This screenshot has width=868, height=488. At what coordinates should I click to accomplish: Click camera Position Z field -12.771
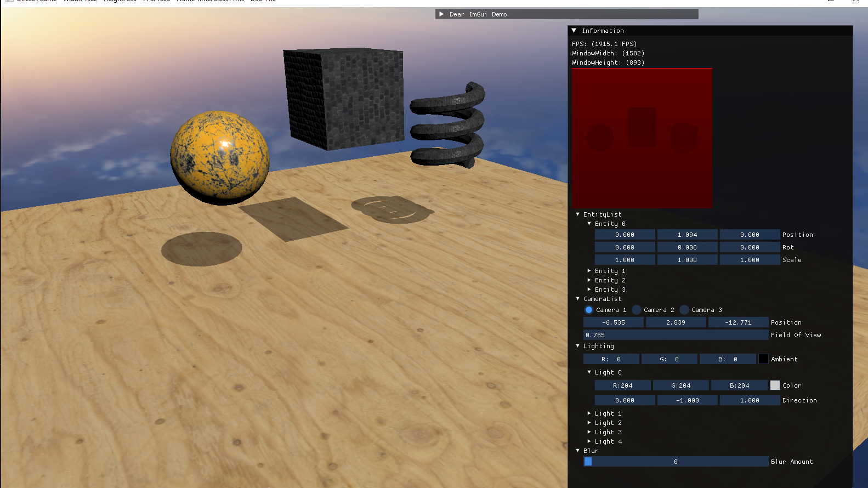739,322
